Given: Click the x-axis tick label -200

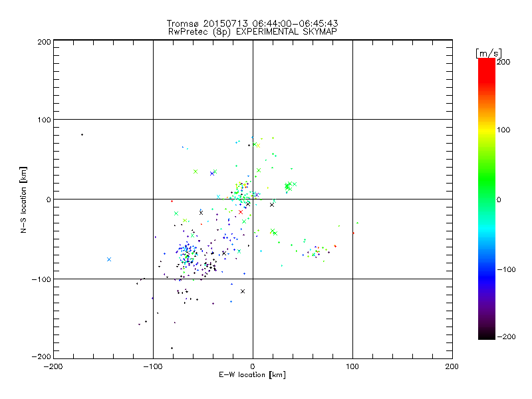Looking at the screenshot, I should click(53, 366).
